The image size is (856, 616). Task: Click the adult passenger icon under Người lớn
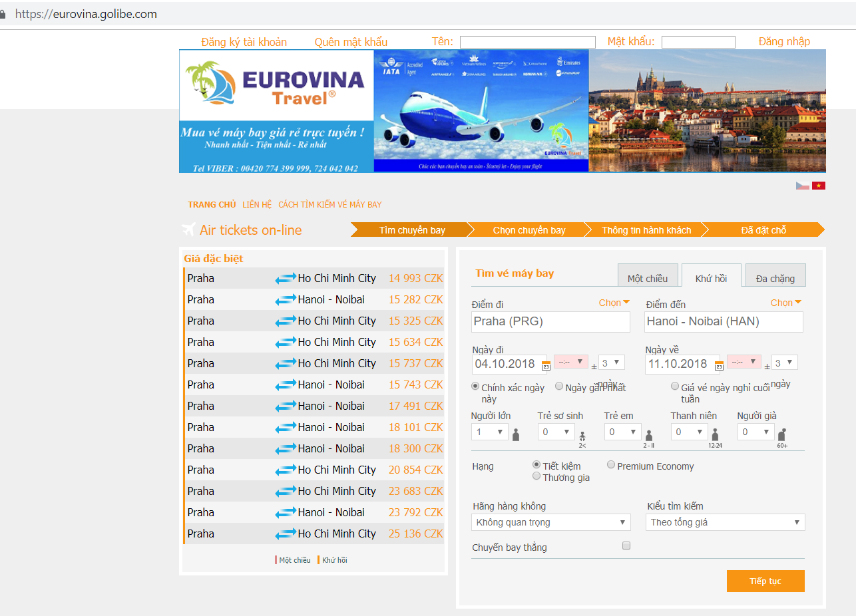point(516,434)
